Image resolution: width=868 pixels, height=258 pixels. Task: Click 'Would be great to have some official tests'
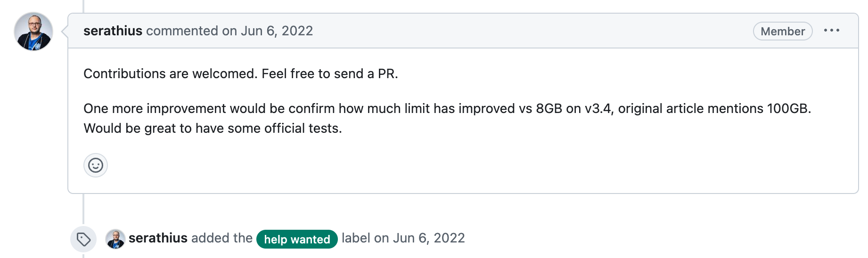pyautogui.click(x=213, y=128)
